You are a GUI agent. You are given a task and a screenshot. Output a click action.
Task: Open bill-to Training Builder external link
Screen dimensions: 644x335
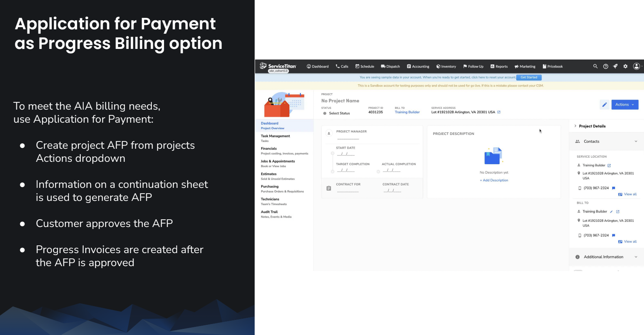(x=618, y=212)
